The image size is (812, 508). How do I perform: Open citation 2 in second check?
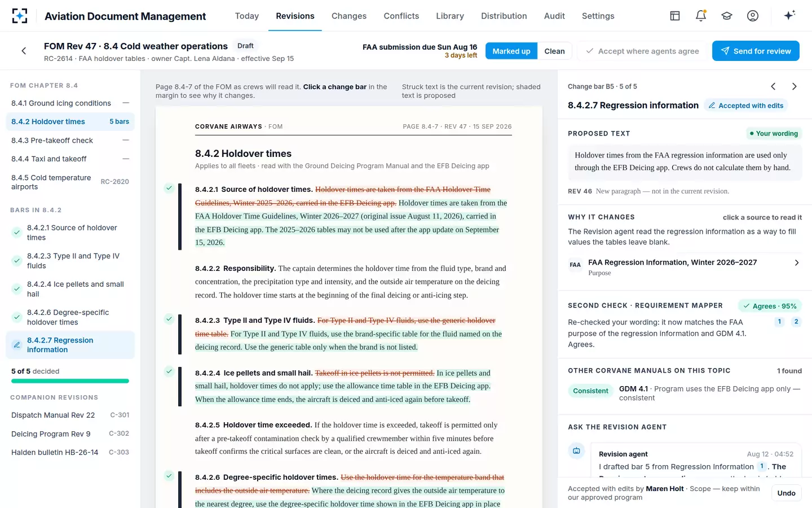click(796, 322)
